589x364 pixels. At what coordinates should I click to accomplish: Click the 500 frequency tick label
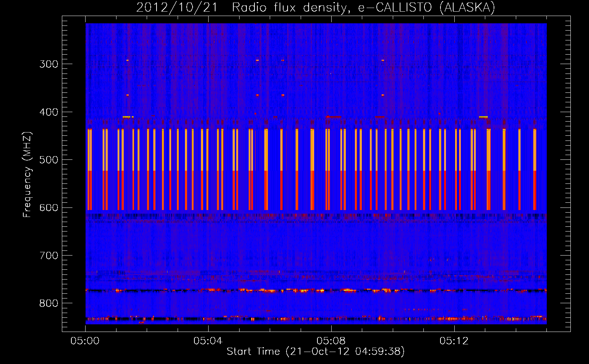[49, 160]
